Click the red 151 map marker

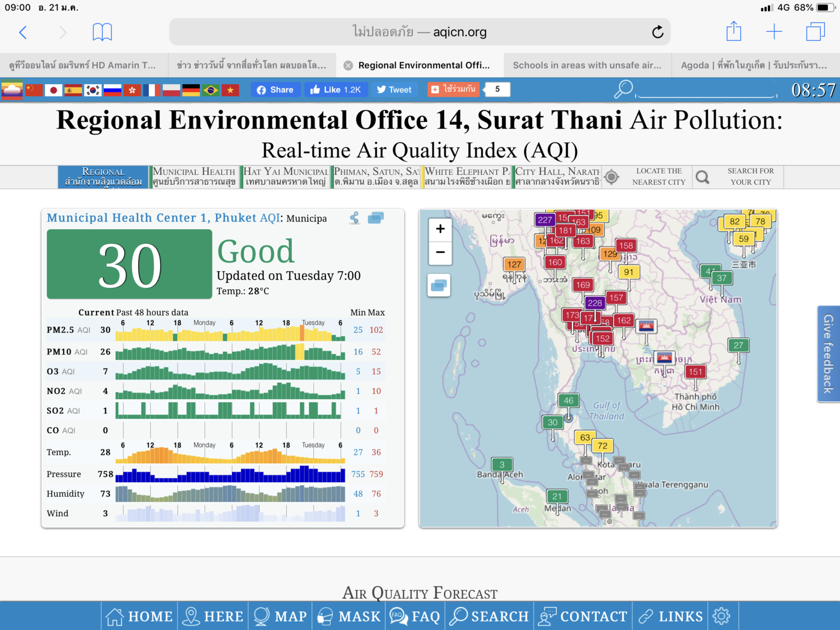pos(695,372)
